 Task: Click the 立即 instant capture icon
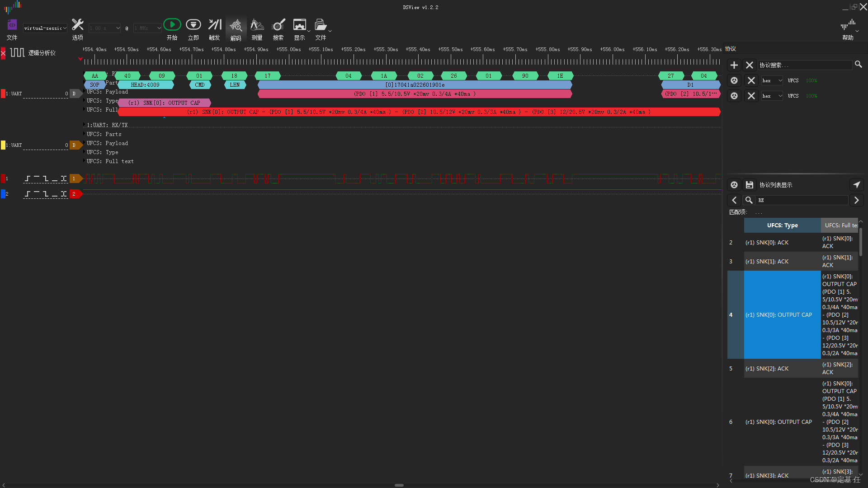[x=193, y=25]
